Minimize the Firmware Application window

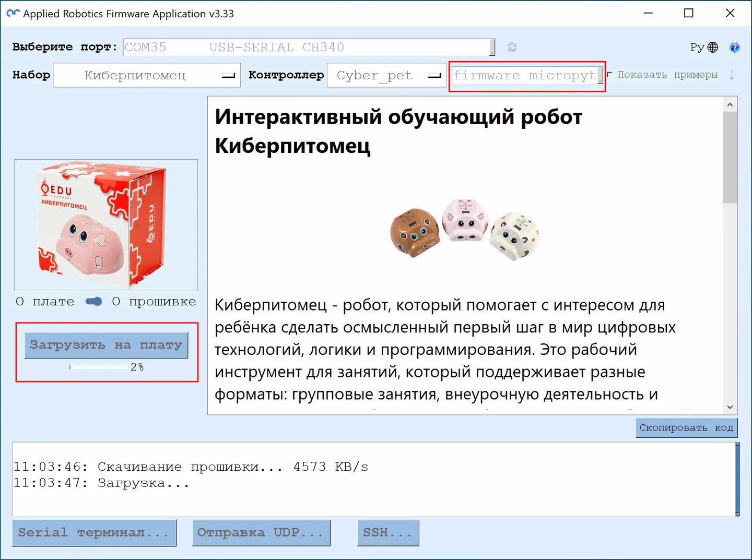tap(648, 13)
